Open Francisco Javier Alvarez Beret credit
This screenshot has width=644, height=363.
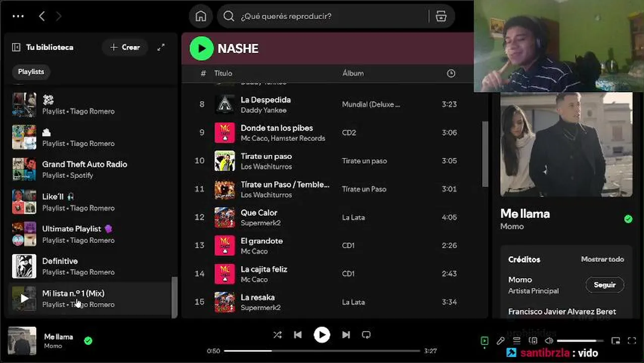(x=562, y=312)
